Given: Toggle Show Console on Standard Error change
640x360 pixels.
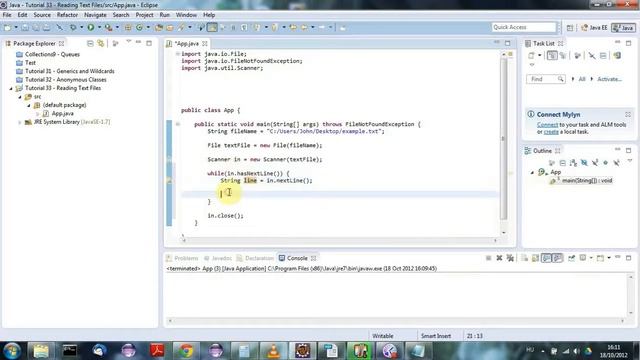Looking at the screenshot, I should [x=557, y=258].
